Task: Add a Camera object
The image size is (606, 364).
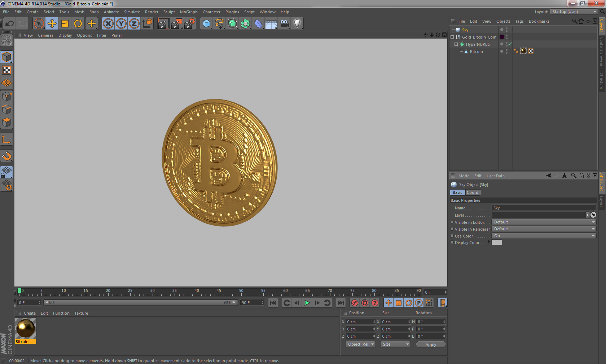Action: [x=284, y=24]
